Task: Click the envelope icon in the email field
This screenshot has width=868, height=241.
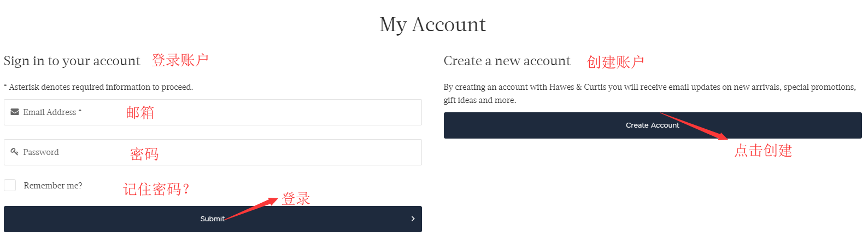Action: 15,112
